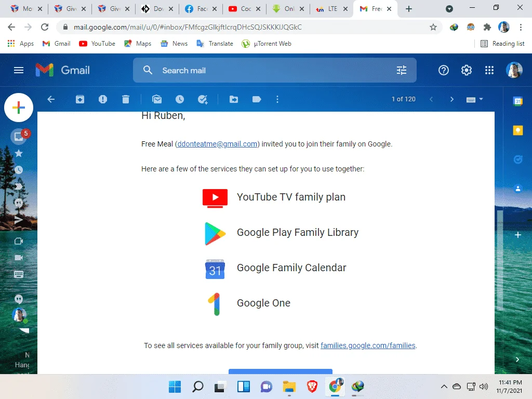Open the Translate bookmark
Viewport: 532px width, 399px height.
click(x=215, y=44)
